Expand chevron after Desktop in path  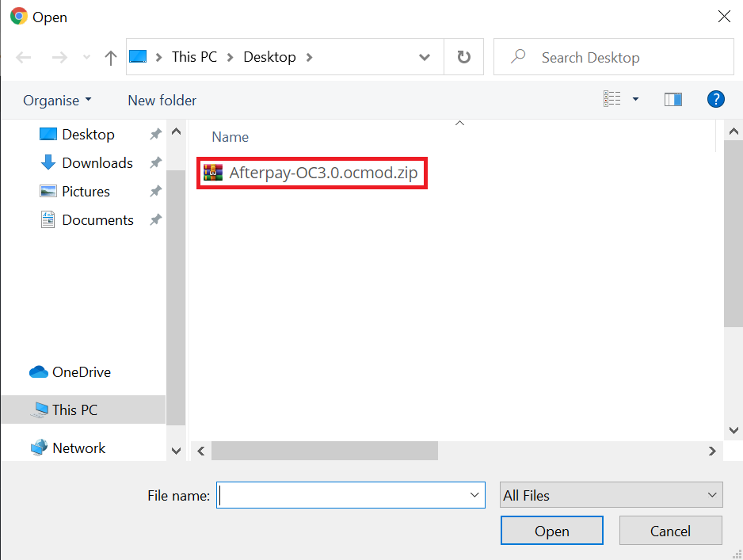tap(310, 57)
